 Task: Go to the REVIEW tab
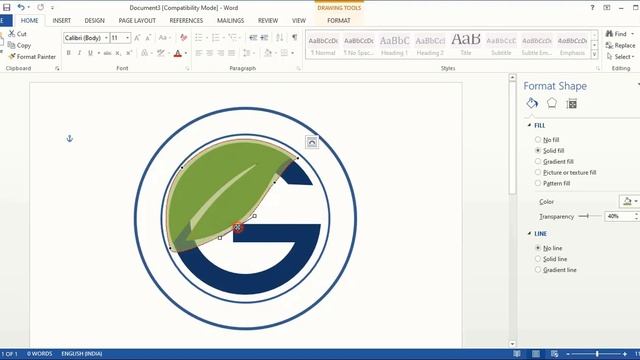point(268,20)
